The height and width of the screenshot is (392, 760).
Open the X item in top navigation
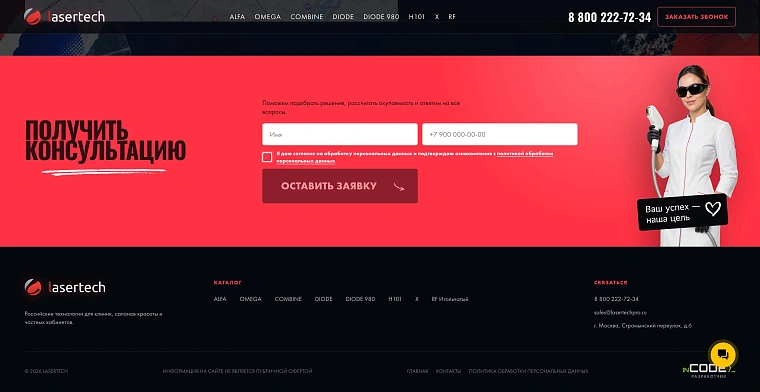pos(437,16)
